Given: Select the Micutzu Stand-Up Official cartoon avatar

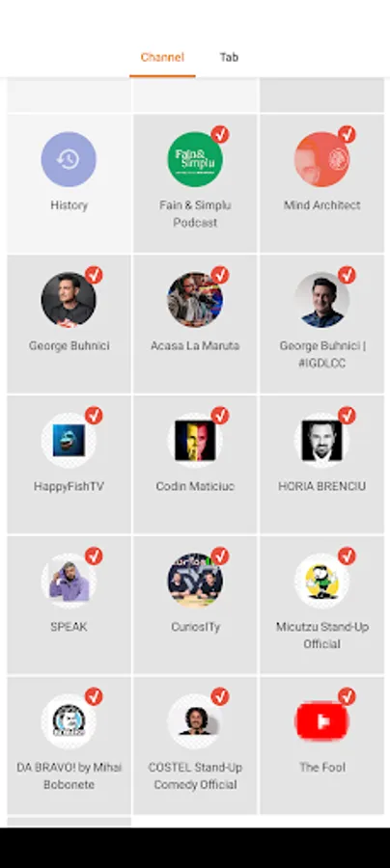Looking at the screenshot, I should (321, 581).
